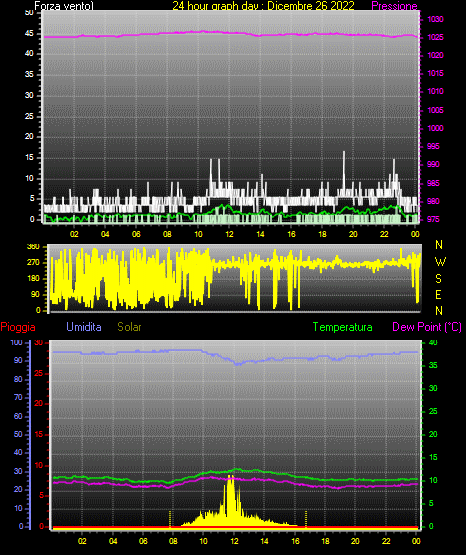
Task: Click the Dew Point (°C) legend
Action: click(x=427, y=327)
